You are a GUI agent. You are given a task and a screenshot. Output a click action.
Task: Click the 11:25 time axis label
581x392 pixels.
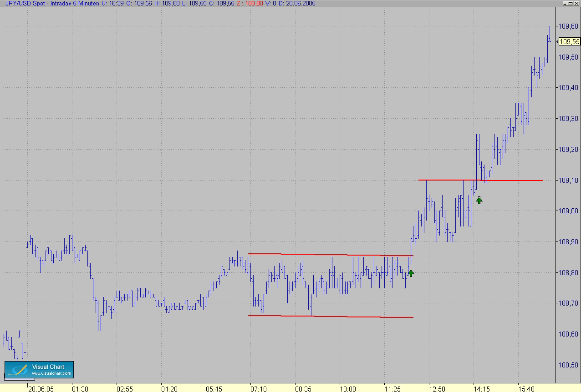[392, 389]
